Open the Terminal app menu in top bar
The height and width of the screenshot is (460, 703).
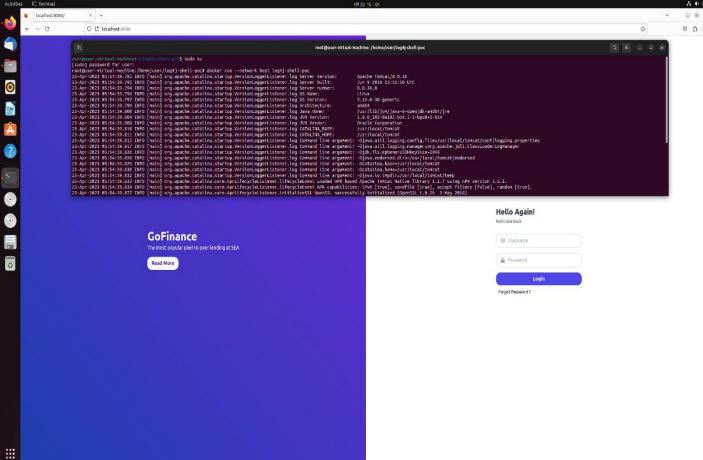click(43, 4)
